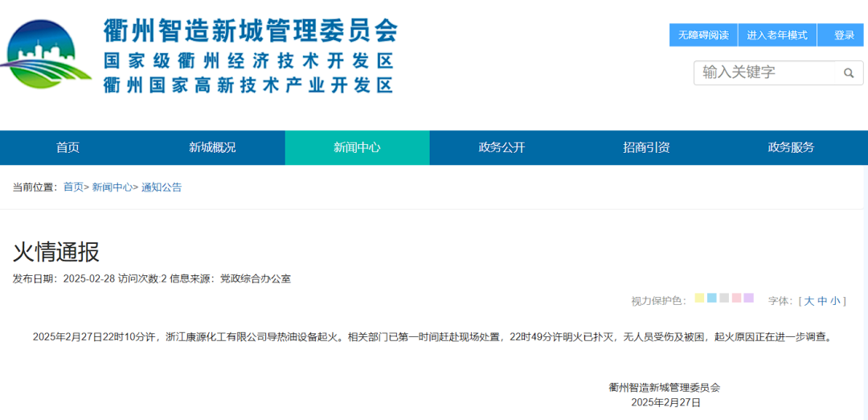
Task: Click the search magnifier icon
Action: pyautogui.click(x=848, y=72)
